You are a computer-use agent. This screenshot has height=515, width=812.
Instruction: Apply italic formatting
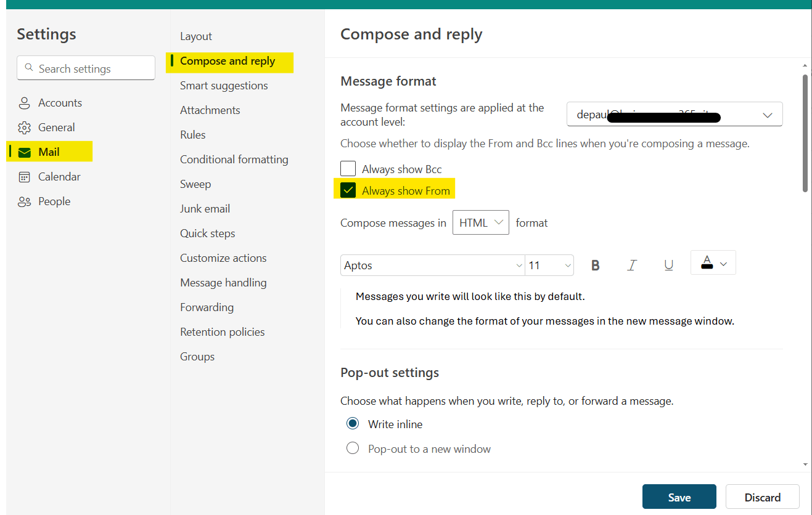[x=631, y=264]
